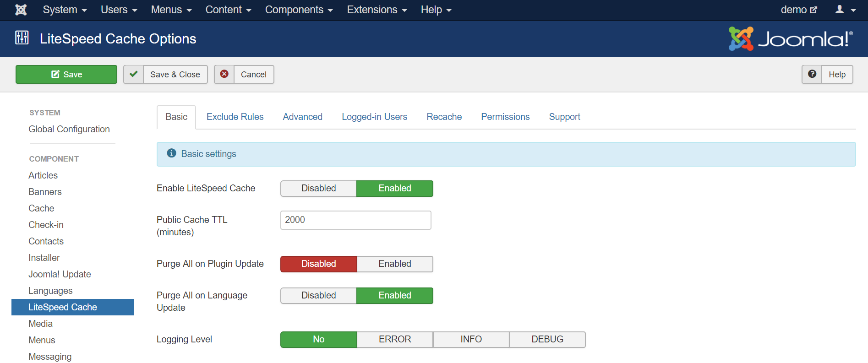Viewport: 868px width, 363px height.
Task: Open Cache in the component list
Action: [x=41, y=208]
